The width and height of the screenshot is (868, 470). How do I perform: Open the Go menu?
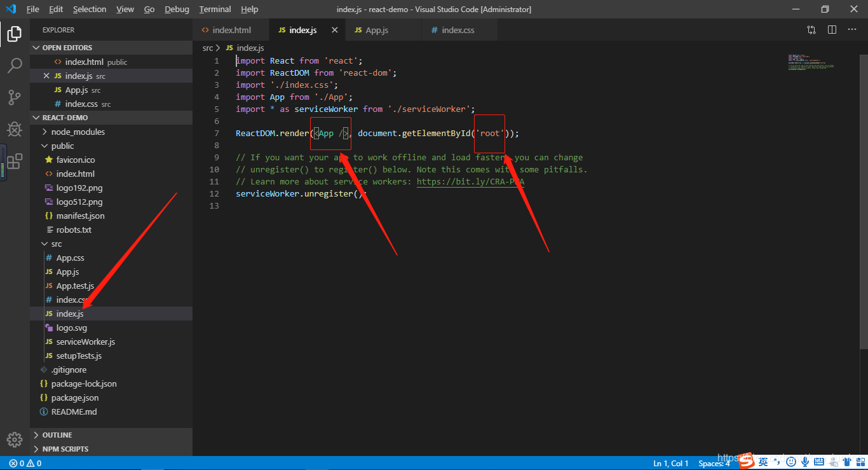coord(149,9)
